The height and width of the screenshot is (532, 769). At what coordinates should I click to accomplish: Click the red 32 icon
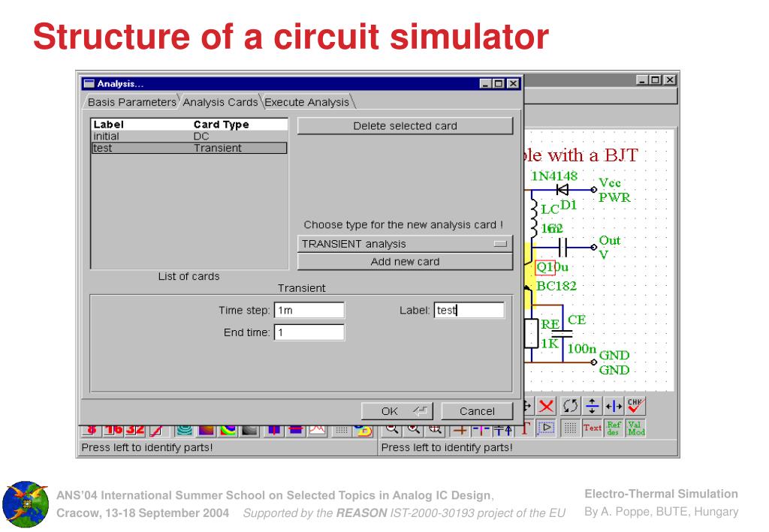click(x=135, y=430)
